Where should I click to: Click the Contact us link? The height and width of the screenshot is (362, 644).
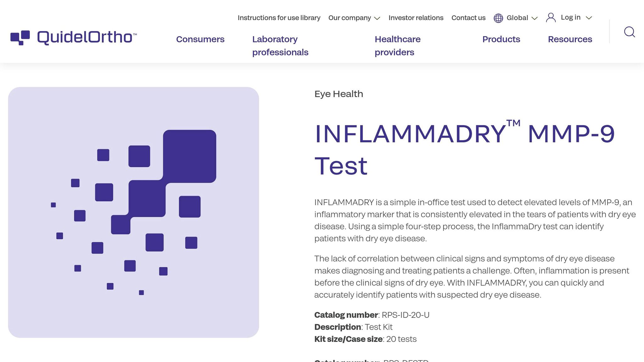pyautogui.click(x=468, y=18)
